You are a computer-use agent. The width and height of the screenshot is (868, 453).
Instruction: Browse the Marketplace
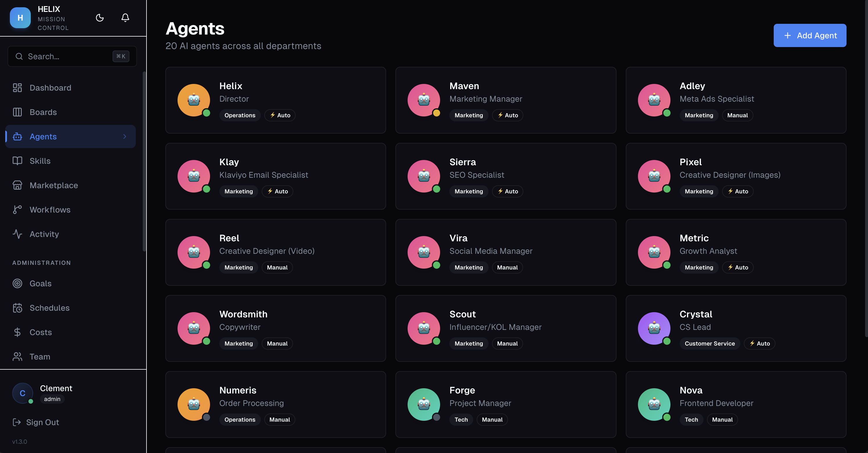click(x=54, y=185)
